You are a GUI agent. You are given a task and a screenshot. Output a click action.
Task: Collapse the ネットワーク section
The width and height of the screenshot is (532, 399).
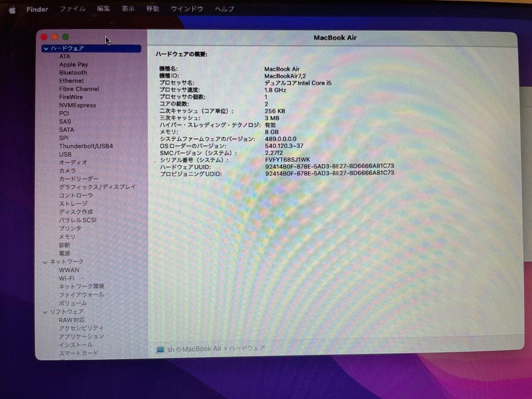[45, 262]
